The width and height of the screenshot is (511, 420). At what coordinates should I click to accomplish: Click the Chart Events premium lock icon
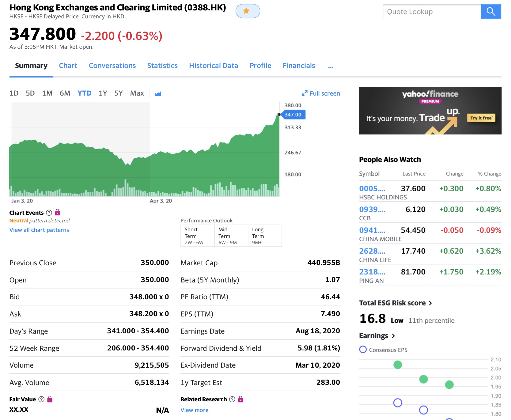coord(57,212)
